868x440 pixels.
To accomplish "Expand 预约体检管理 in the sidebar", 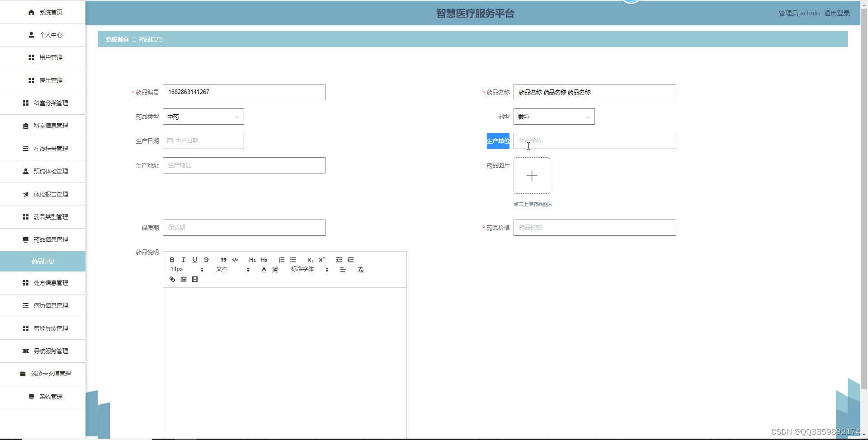I will [42, 171].
